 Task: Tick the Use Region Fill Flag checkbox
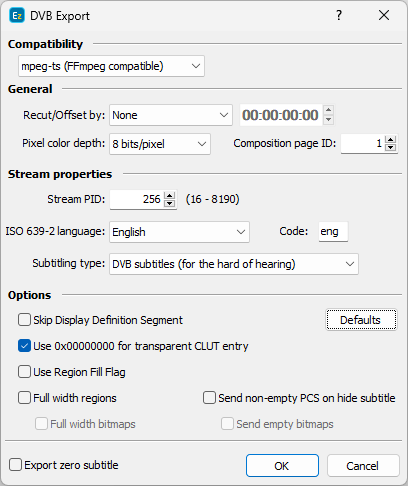click(24, 372)
